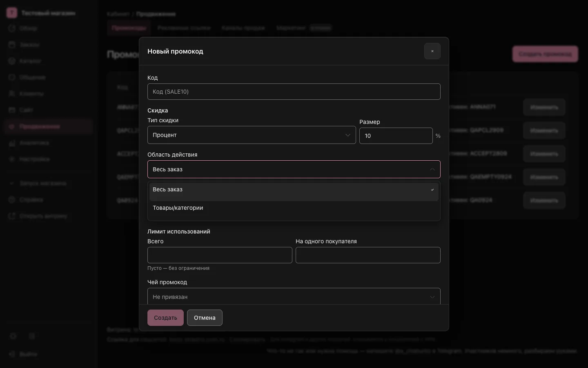Click Открыть витрину in the sidebar
Viewport: 588px width, 368px height.
49,216
